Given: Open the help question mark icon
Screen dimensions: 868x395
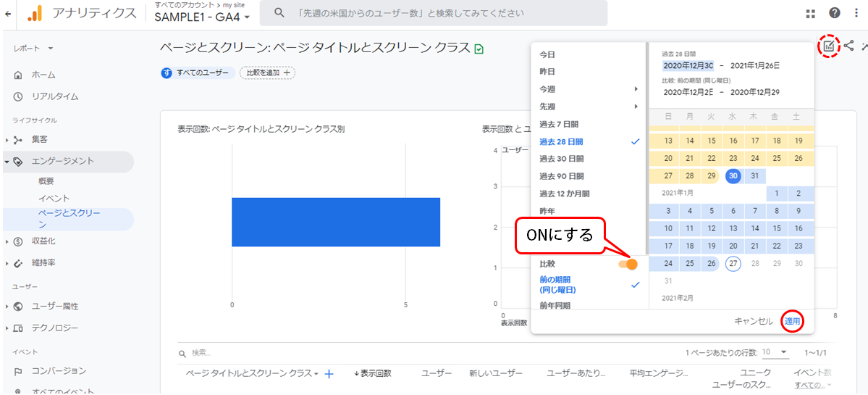Looking at the screenshot, I should 834,13.
